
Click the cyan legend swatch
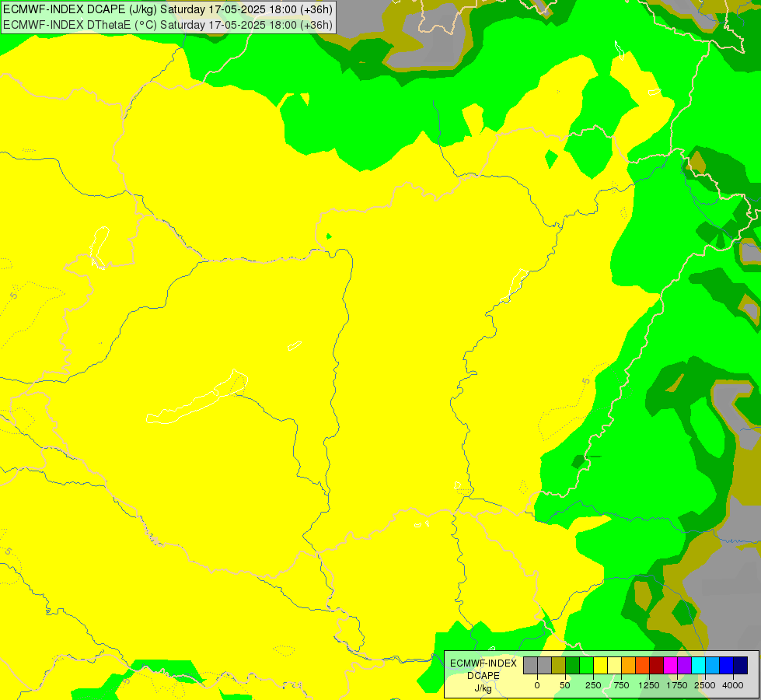click(698, 665)
